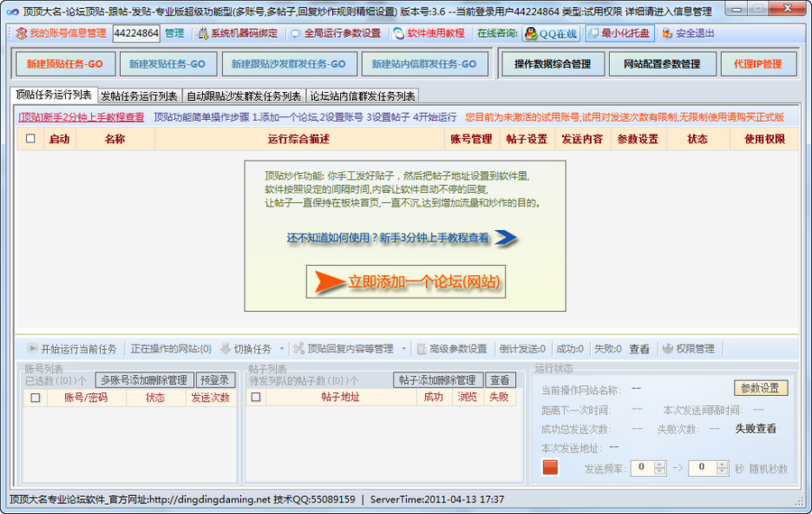Click the red stop square in 运行状态
Image resolution: width=812 pixels, height=514 pixels.
pyautogui.click(x=550, y=467)
